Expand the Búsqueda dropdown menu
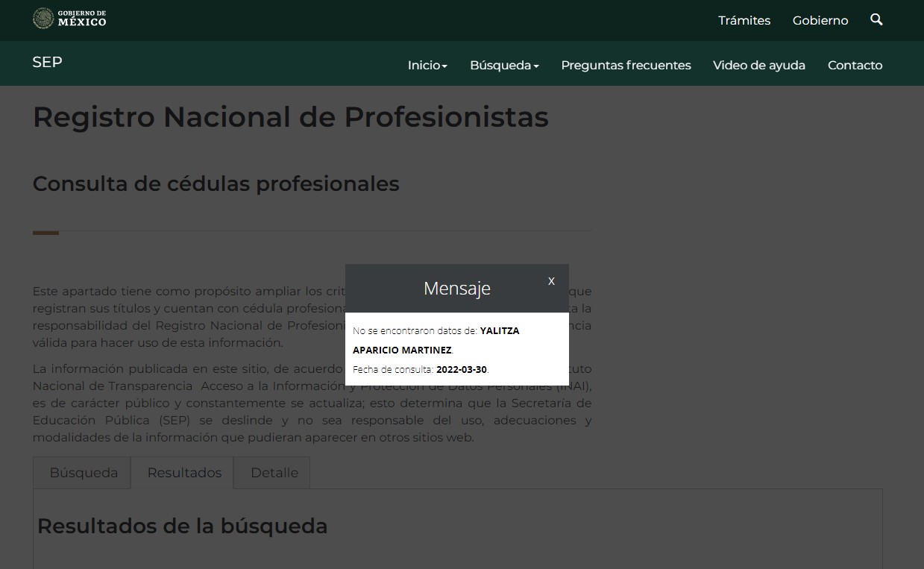 coord(504,65)
